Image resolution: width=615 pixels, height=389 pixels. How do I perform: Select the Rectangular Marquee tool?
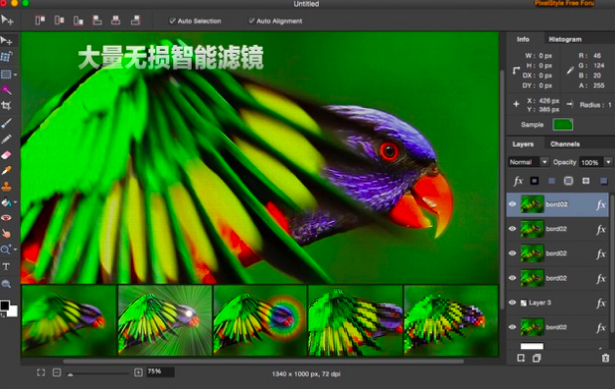click(x=6, y=74)
